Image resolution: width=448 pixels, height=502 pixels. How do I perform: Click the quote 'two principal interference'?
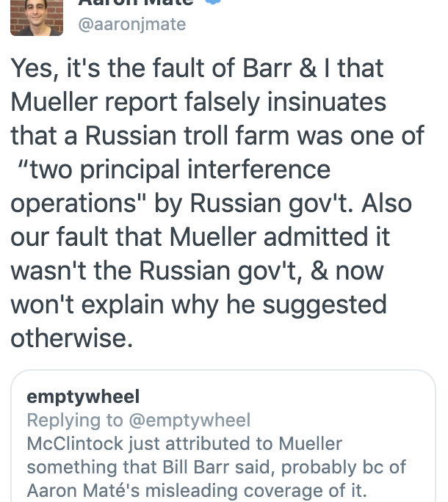[174, 170]
